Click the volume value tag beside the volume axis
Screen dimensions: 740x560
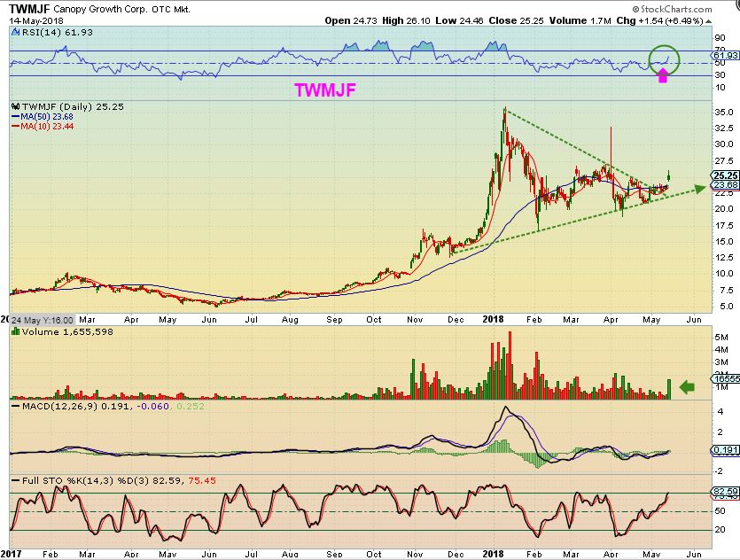(x=726, y=378)
